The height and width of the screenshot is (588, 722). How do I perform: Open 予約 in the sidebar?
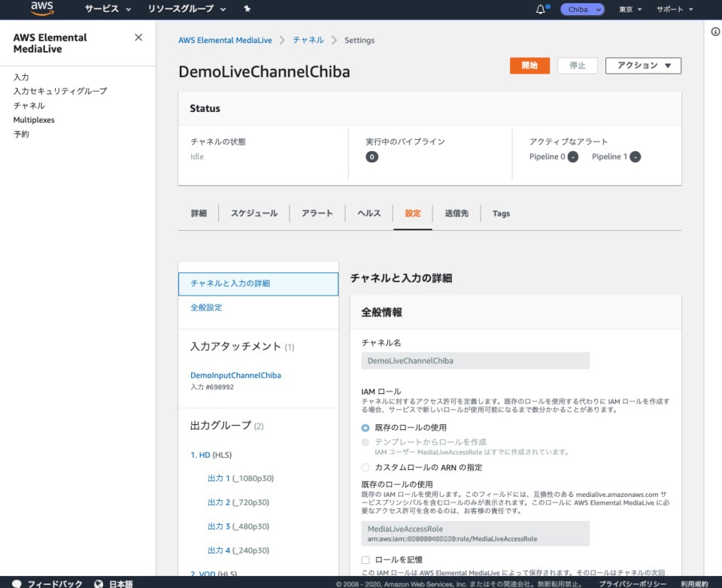pos(21,134)
